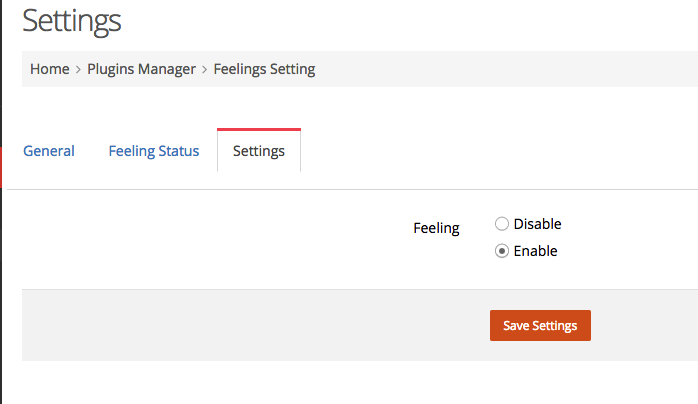The height and width of the screenshot is (404, 698).
Task: Open the Feeling Status tab
Action: [x=154, y=151]
